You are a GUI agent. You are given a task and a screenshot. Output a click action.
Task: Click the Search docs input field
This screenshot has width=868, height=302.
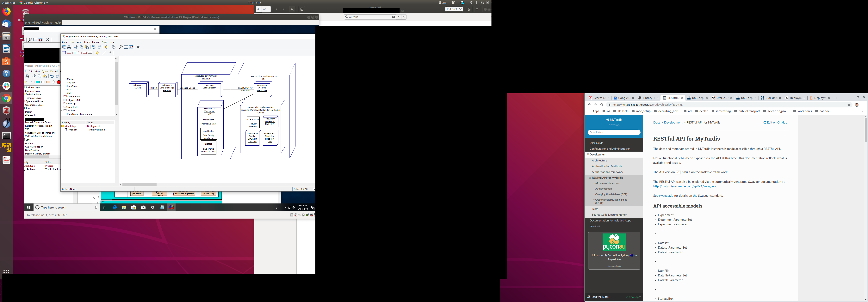(x=614, y=132)
